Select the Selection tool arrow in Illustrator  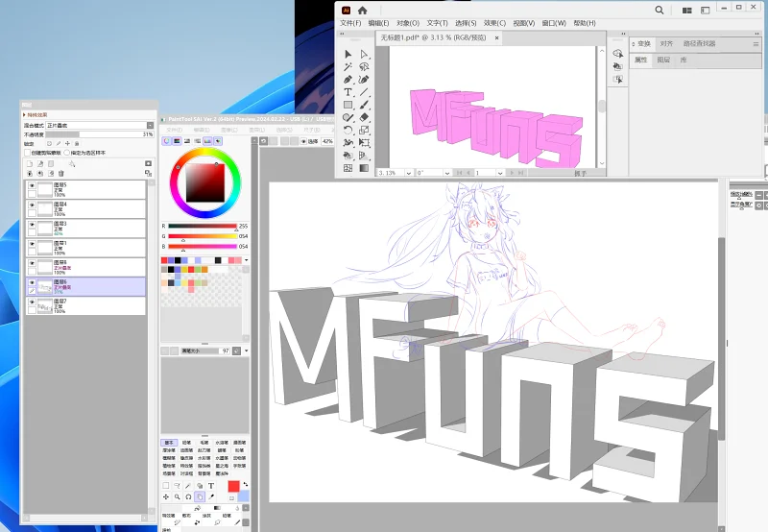pyautogui.click(x=348, y=54)
